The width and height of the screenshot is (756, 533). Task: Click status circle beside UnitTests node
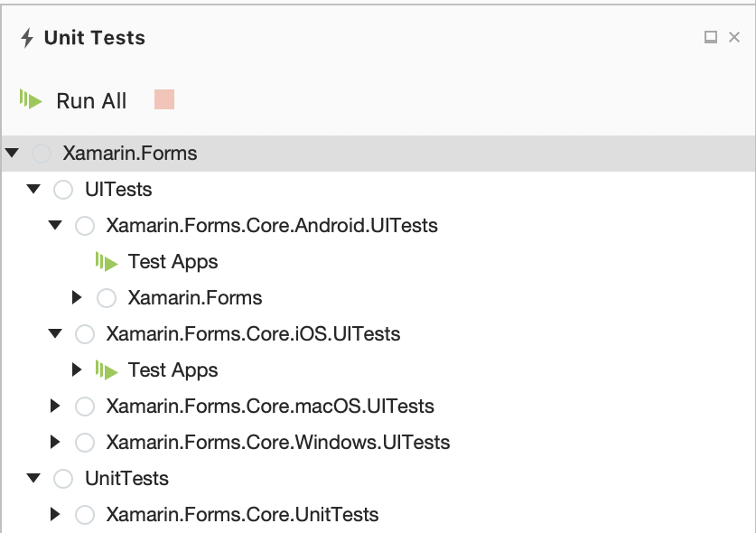coord(63,479)
